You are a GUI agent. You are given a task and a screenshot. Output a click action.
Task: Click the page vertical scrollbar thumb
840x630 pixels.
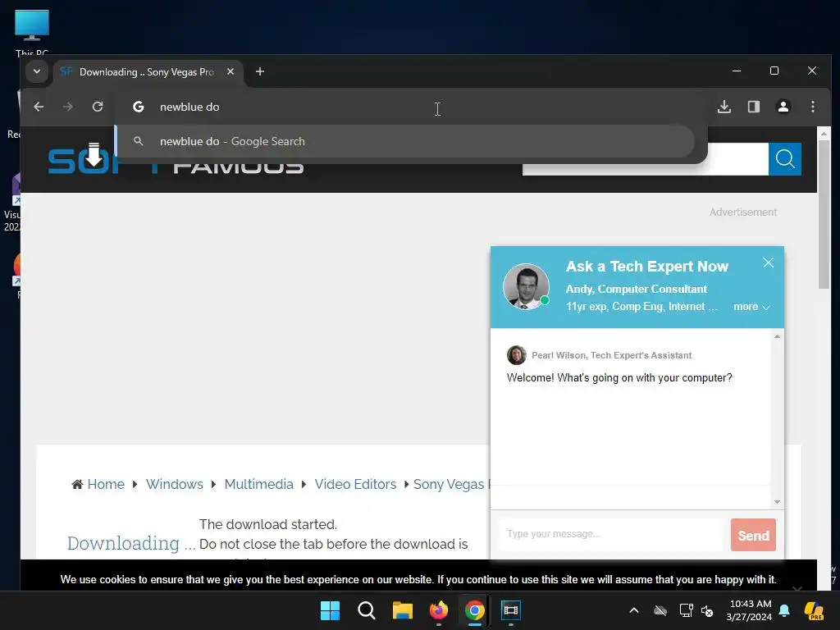pos(824,214)
